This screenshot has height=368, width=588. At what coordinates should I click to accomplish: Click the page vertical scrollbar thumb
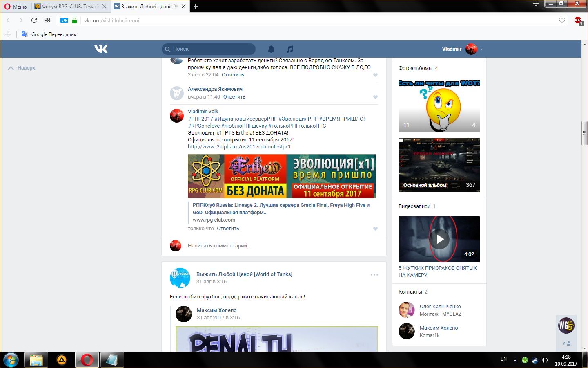point(584,133)
